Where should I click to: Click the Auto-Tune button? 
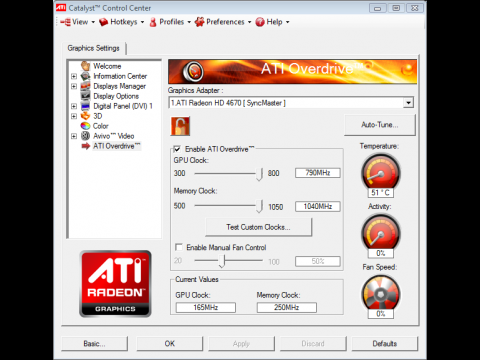380,125
